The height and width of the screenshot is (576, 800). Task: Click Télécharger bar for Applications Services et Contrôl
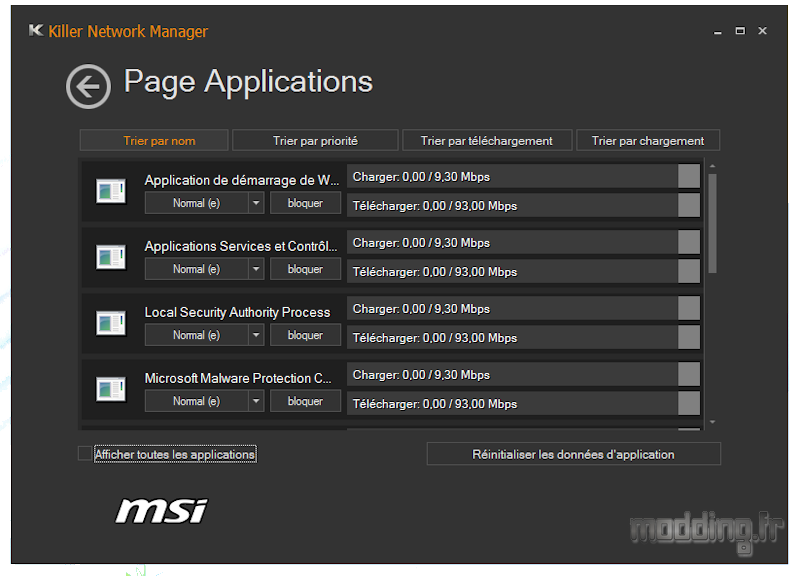(x=523, y=271)
